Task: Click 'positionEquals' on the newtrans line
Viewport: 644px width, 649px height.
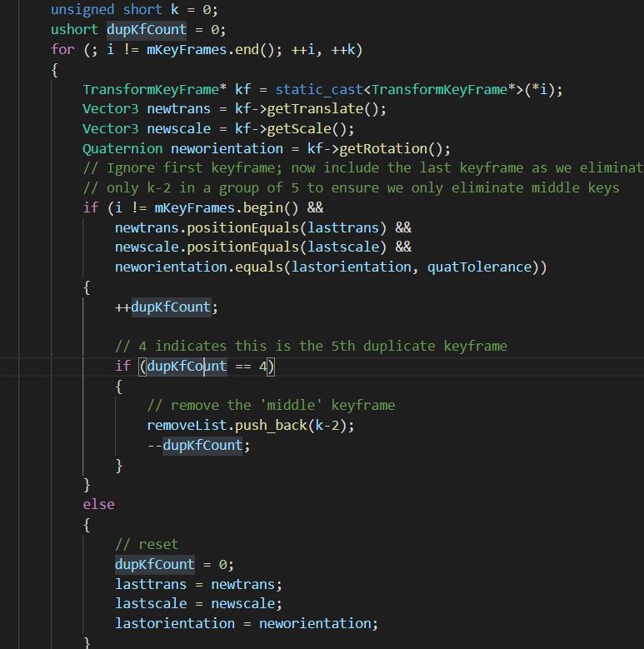Action: click(243, 227)
